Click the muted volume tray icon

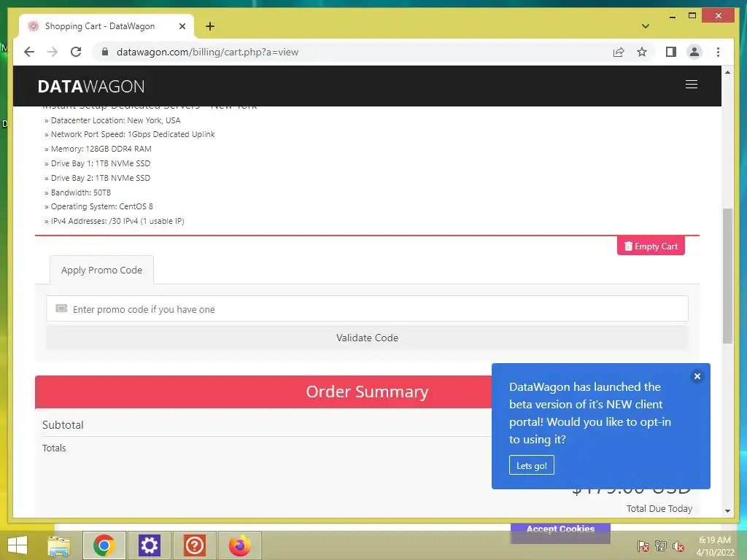pos(678,545)
